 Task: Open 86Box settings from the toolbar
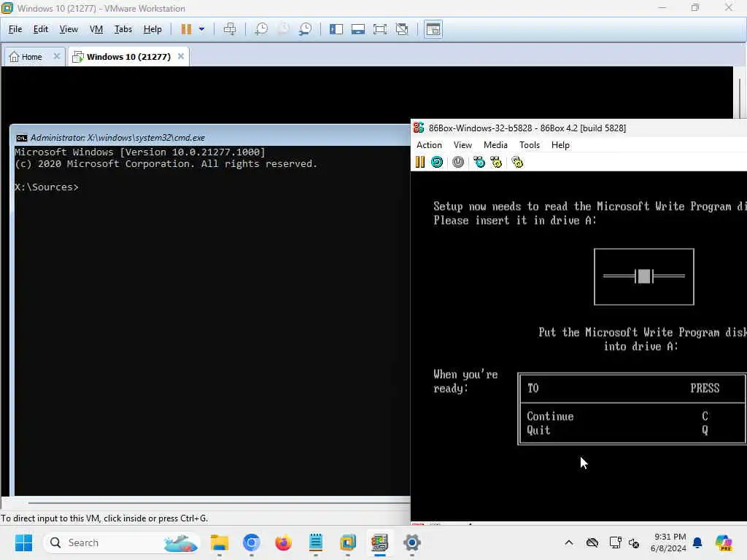tap(517, 162)
